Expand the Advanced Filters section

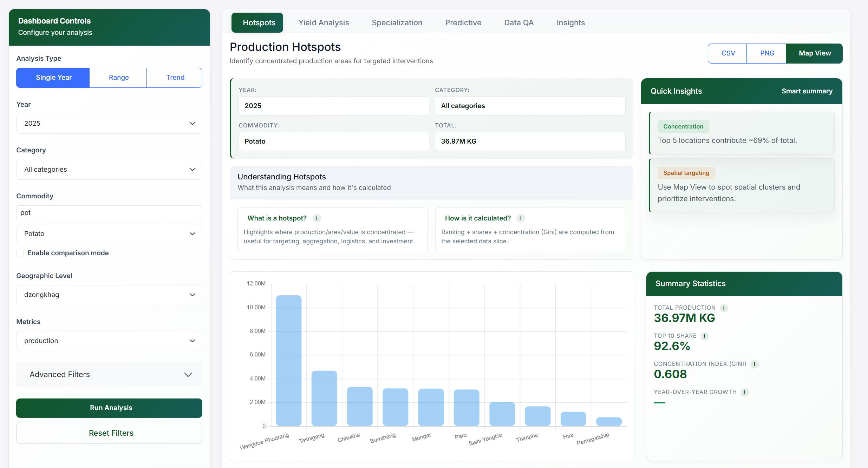109,375
